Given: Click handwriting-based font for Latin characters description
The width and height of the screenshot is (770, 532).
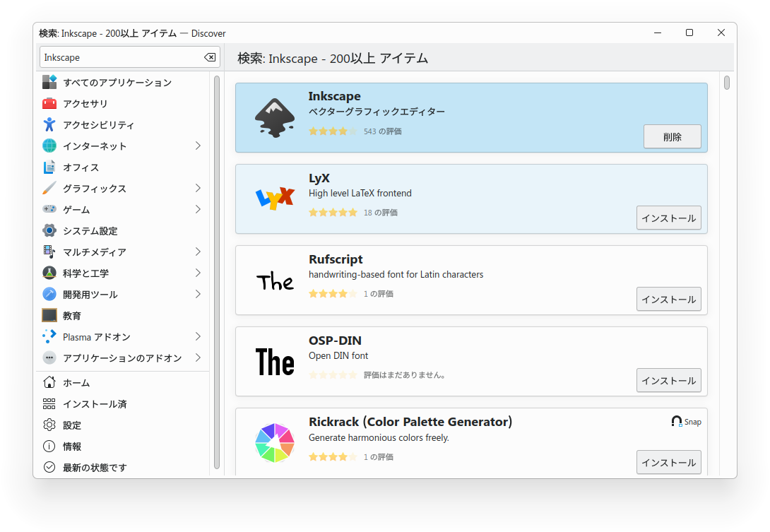Looking at the screenshot, I should [396, 275].
